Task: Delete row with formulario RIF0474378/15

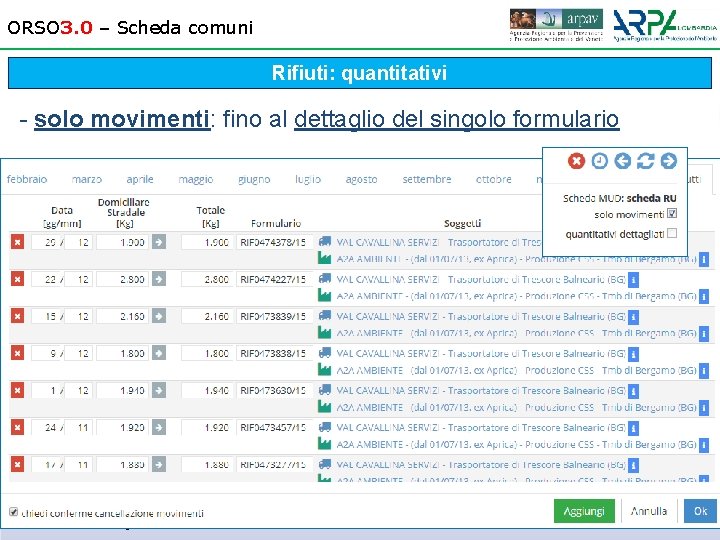Action: (x=17, y=242)
